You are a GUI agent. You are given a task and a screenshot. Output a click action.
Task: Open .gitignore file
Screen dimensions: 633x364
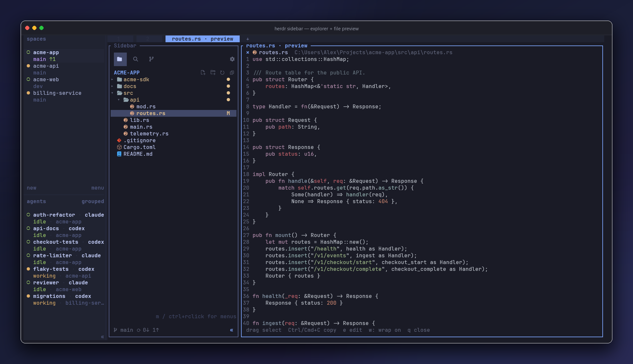coord(139,141)
